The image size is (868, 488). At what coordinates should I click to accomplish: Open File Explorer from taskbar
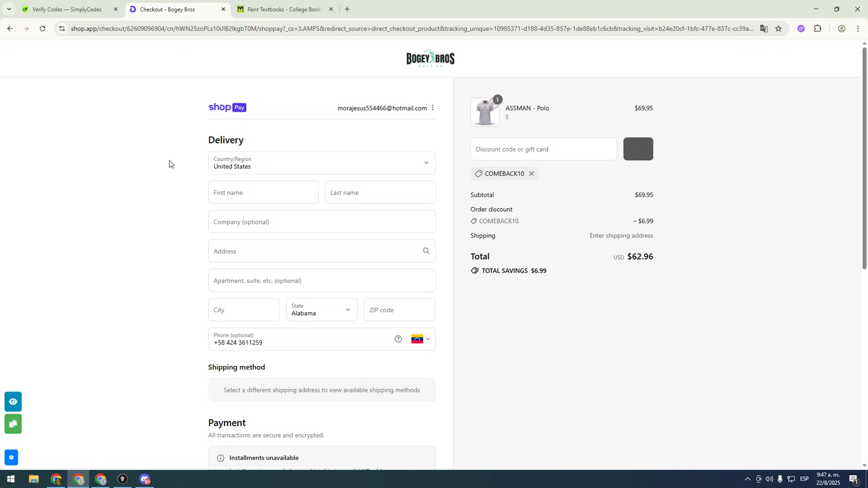tap(34, 479)
